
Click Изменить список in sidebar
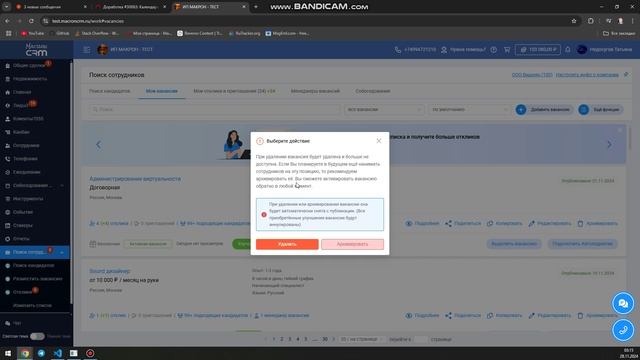tap(32, 305)
